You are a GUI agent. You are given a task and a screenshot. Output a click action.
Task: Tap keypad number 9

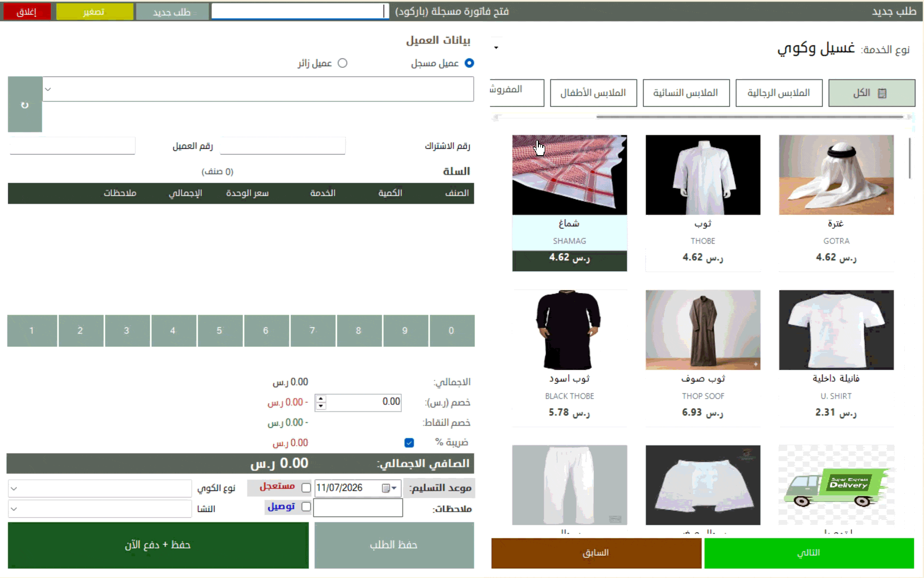(405, 331)
